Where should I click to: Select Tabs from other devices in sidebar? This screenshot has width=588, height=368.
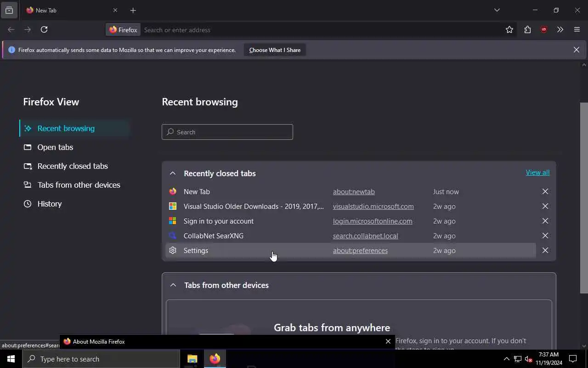[75, 185]
